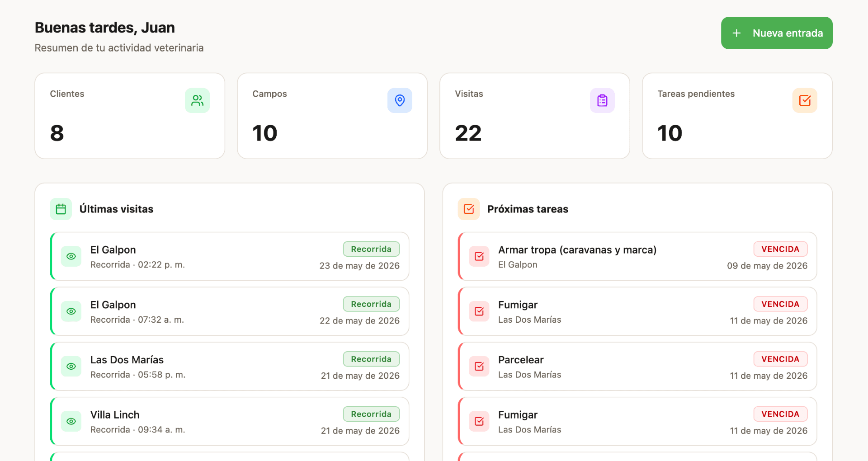Click the text Recorrida · 02:22 p. m.
This screenshot has height=461, width=868.
[x=137, y=265]
